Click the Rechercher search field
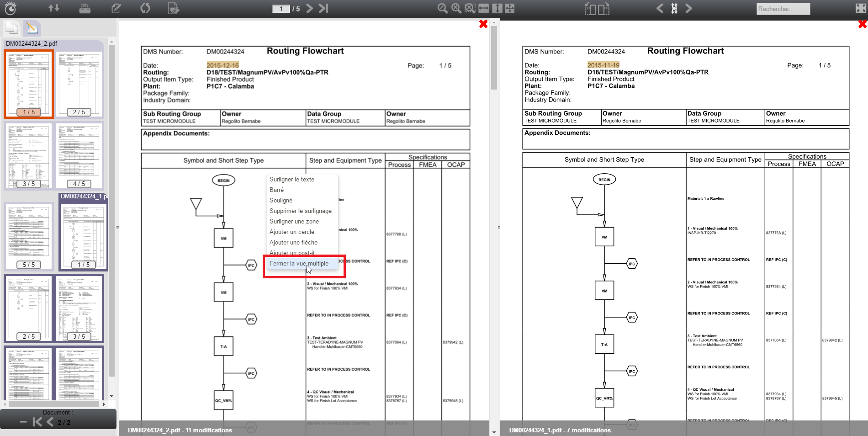Image resolution: width=868 pixels, height=436 pixels. tap(783, 9)
